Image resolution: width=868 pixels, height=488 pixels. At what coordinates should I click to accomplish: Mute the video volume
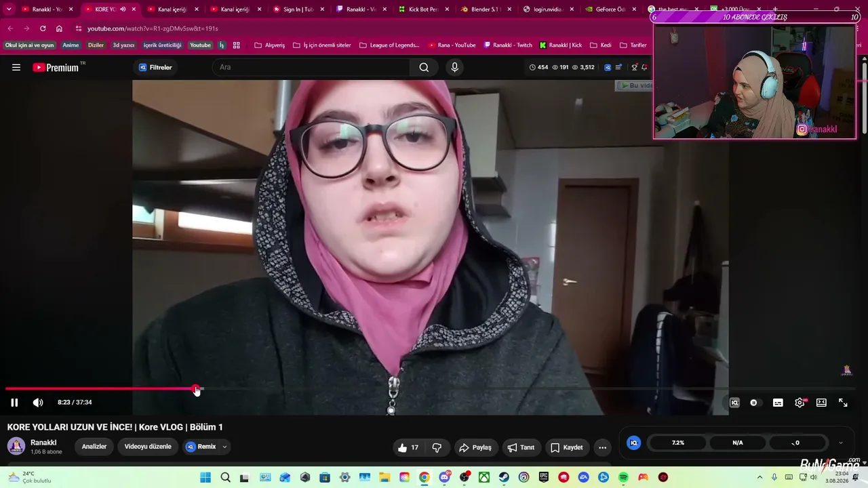[38, 403]
